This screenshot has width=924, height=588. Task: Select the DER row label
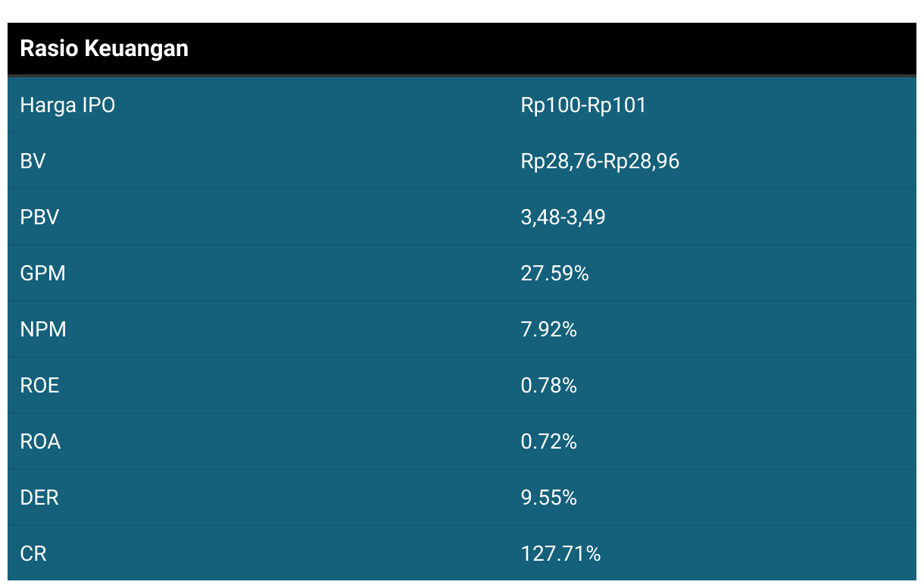tap(39, 498)
